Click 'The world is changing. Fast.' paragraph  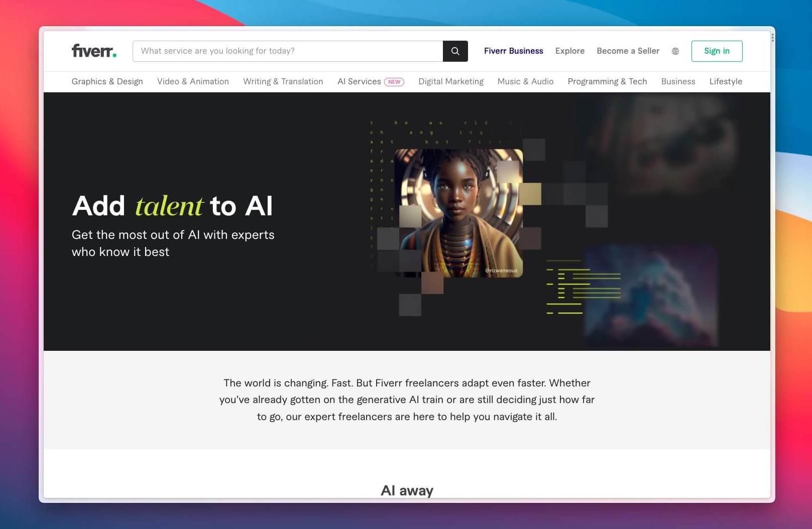(x=407, y=400)
